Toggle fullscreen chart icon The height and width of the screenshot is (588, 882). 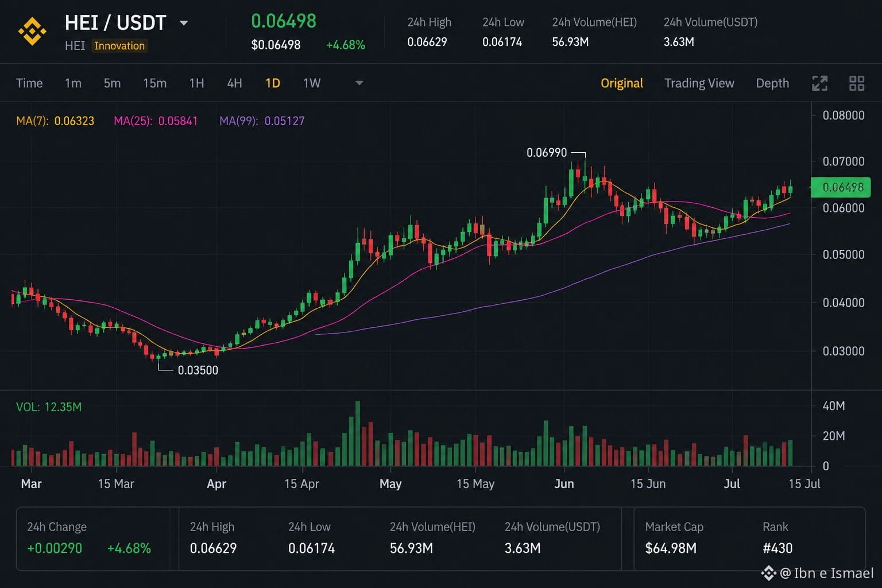(819, 83)
